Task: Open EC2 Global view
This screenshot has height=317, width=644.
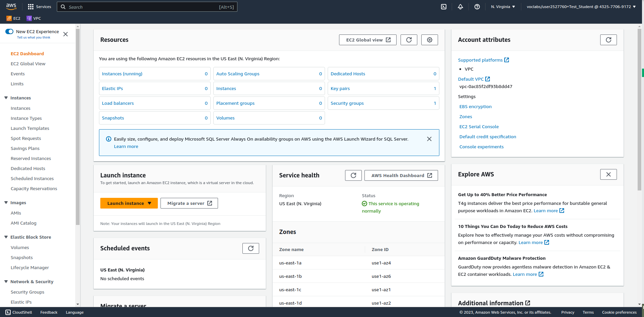Action: (367, 39)
